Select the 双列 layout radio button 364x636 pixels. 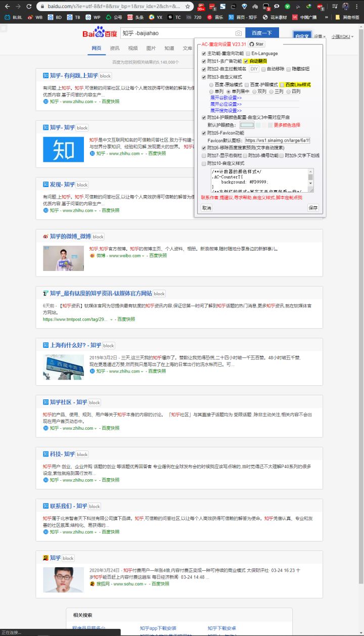pos(254,92)
